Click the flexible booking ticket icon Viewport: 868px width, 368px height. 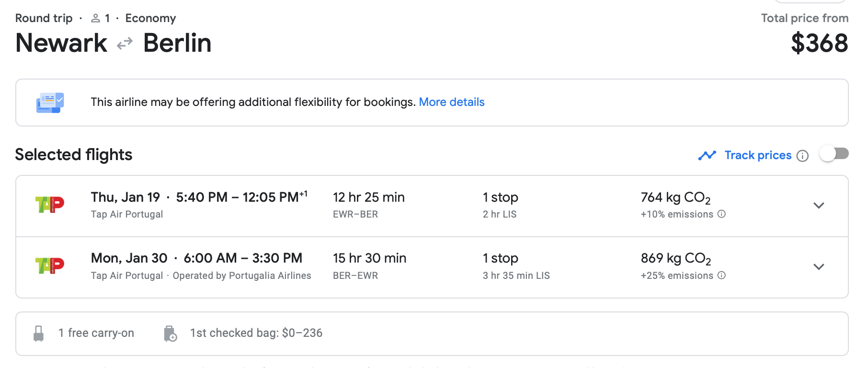(x=50, y=103)
